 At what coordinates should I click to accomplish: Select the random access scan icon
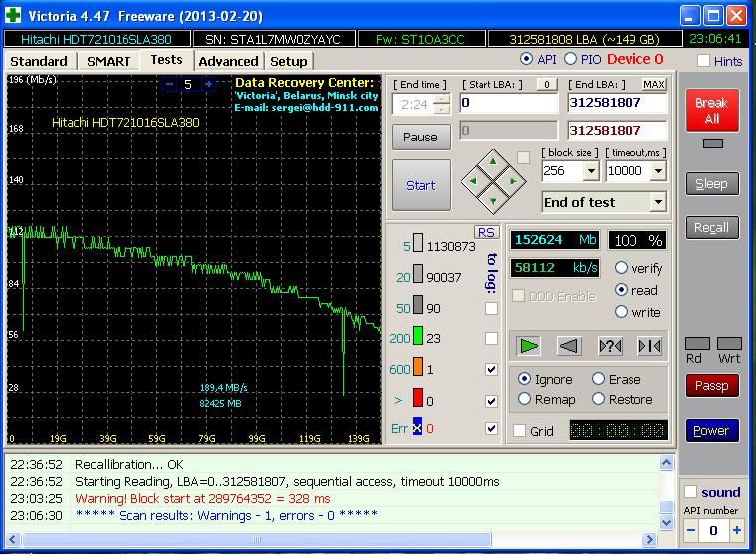tap(610, 345)
